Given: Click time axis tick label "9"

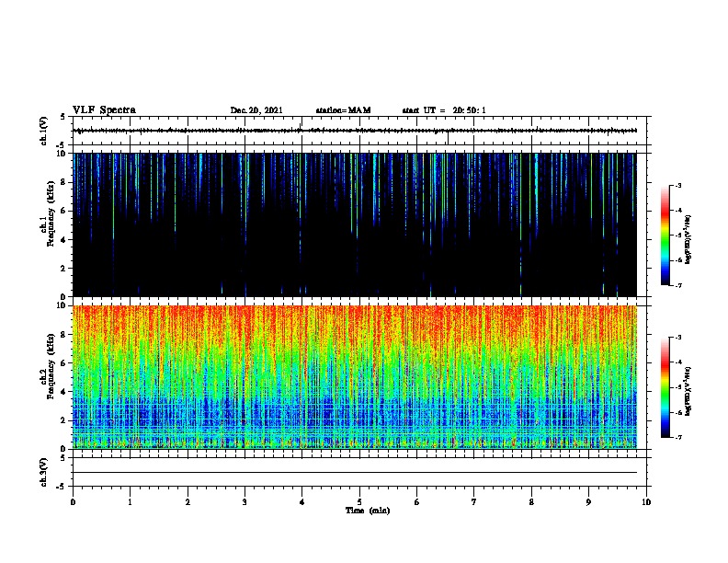Looking at the screenshot, I should coord(588,502).
